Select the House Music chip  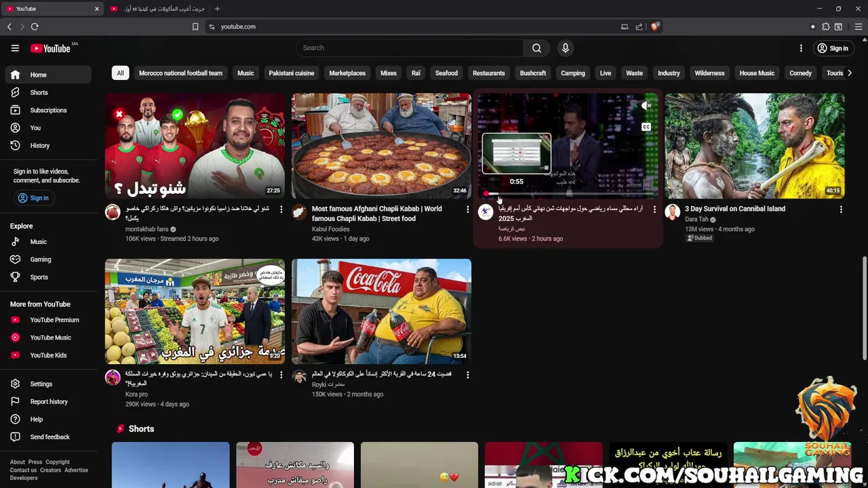click(x=757, y=73)
